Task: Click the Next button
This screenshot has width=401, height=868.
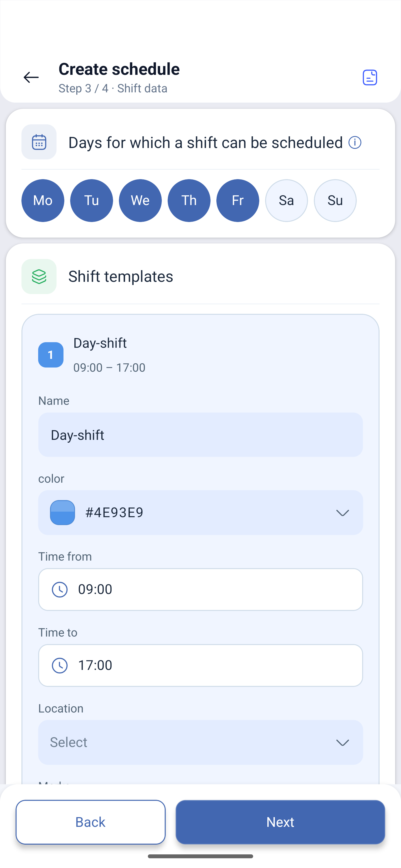Action: [280, 822]
